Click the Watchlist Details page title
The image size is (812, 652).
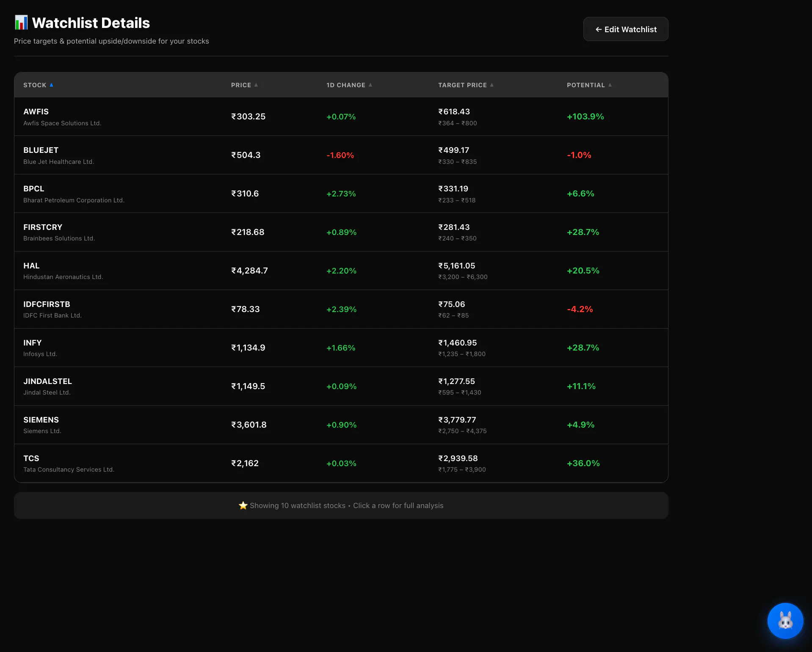point(91,23)
